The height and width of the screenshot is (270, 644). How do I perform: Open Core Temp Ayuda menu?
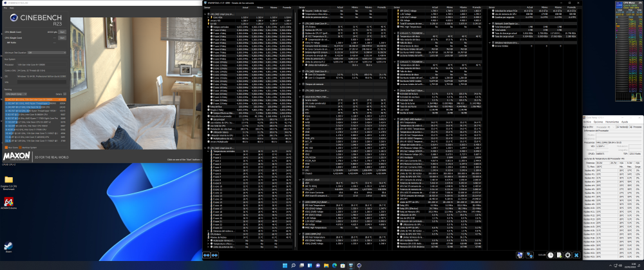tap(625, 122)
